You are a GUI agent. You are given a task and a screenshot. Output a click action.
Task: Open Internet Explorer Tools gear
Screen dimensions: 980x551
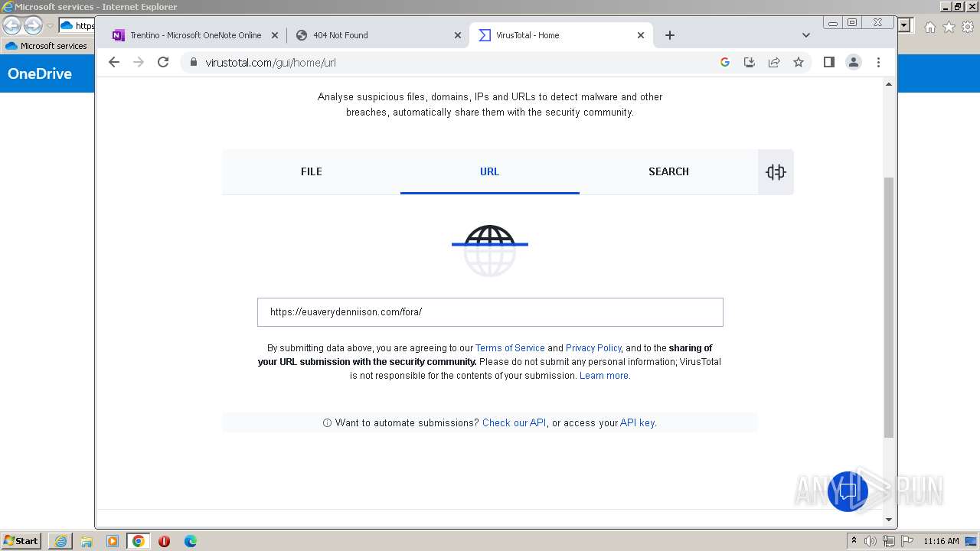(968, 27)
